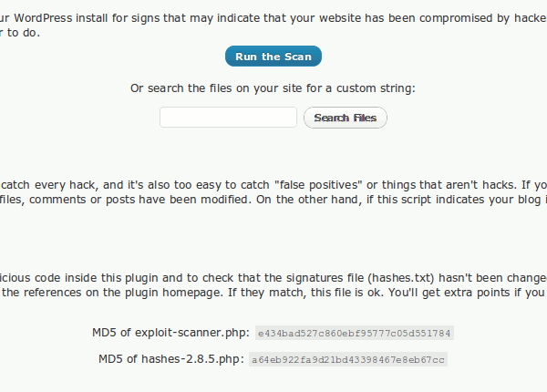Click the Run the Scan button
This screenshot has width=547, height=392.
point(273,57)
